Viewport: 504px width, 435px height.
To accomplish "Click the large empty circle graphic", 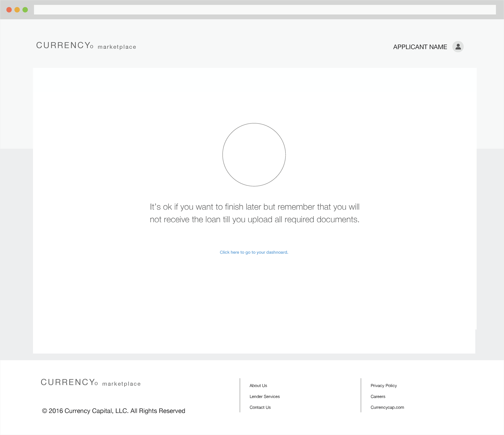I will (x=254, y=155).
